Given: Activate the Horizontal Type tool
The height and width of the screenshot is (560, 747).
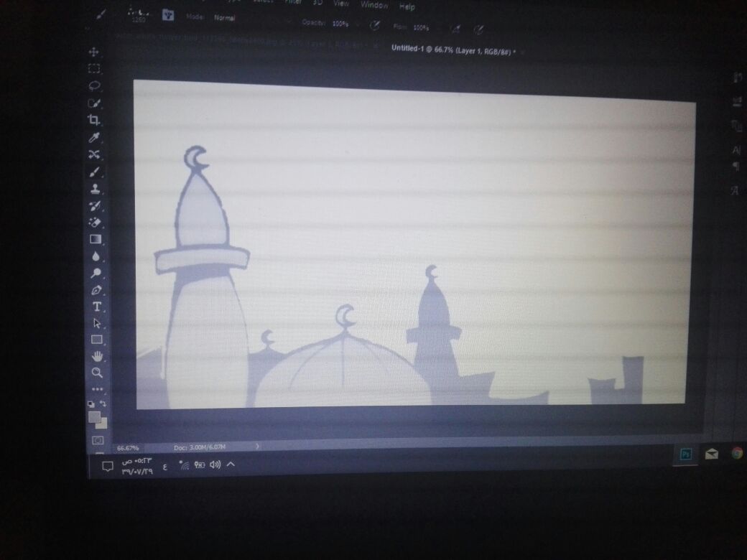Looking at the screenshot, I should pyautogui.click(x=96, y=307).
